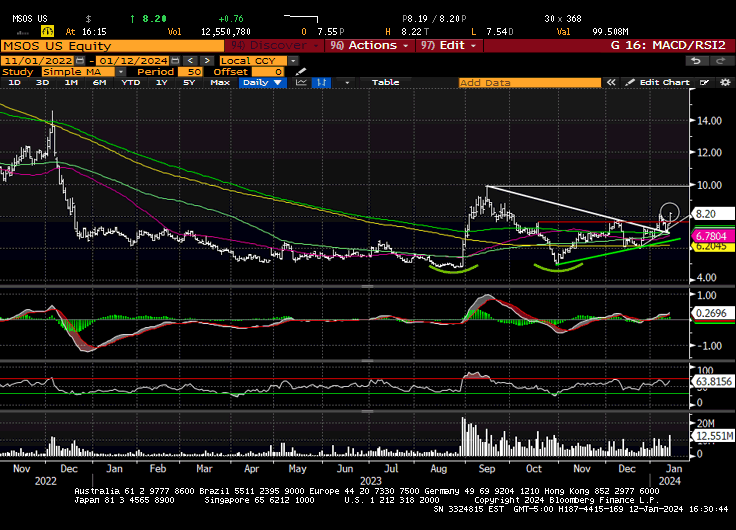Screen dimensions: 736x530
Task: Click the G 16: MACD/RSI2 chart title
Action: tap(668, 46)
